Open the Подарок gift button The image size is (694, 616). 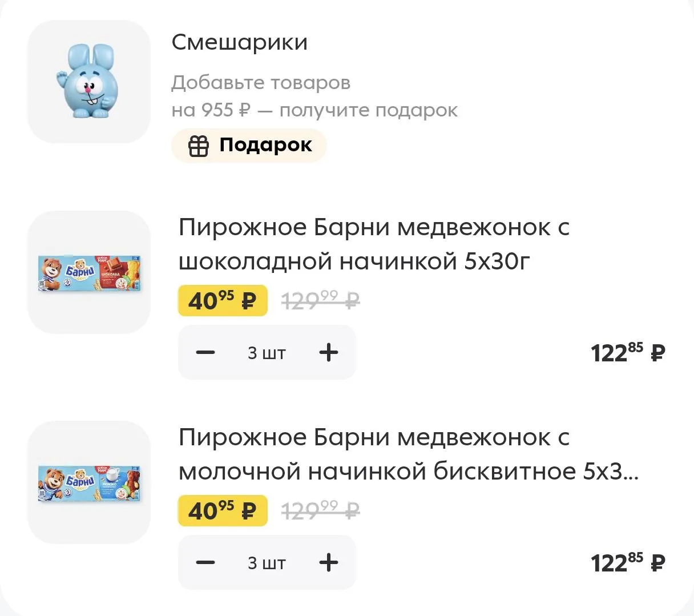249,146
